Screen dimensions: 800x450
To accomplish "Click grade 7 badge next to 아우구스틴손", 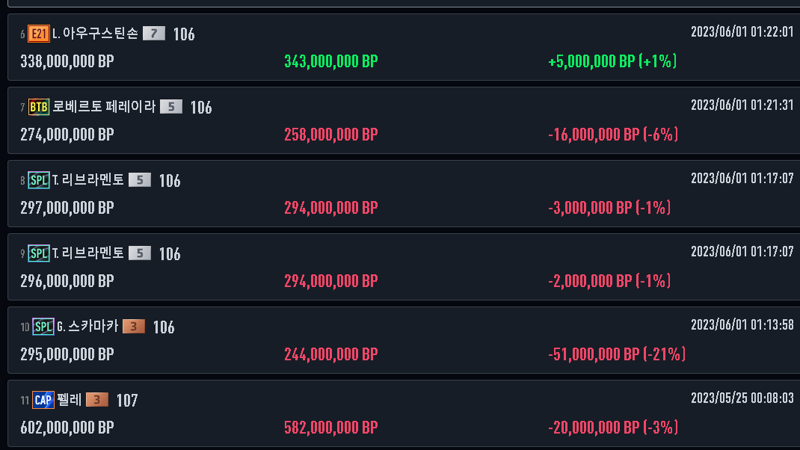I will tap(154, 34).
